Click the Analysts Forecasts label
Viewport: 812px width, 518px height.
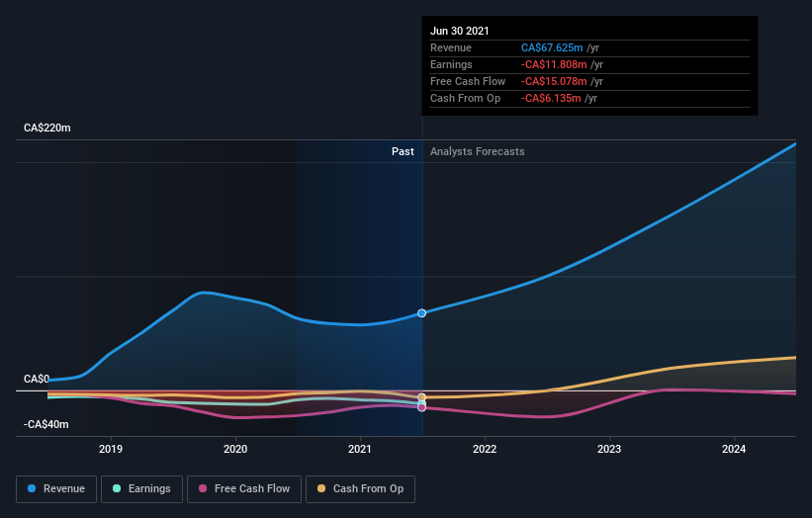(478, 151)
